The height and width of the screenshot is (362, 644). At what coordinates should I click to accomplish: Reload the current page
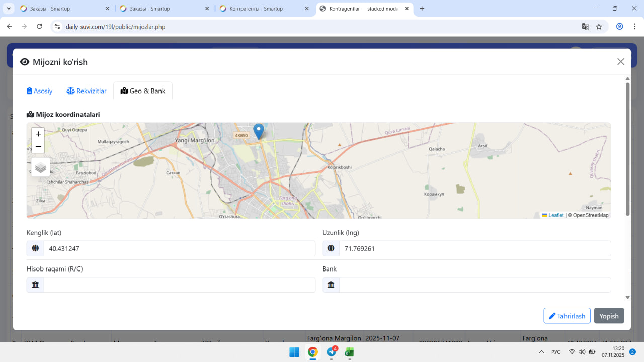[x=40, y=27]
